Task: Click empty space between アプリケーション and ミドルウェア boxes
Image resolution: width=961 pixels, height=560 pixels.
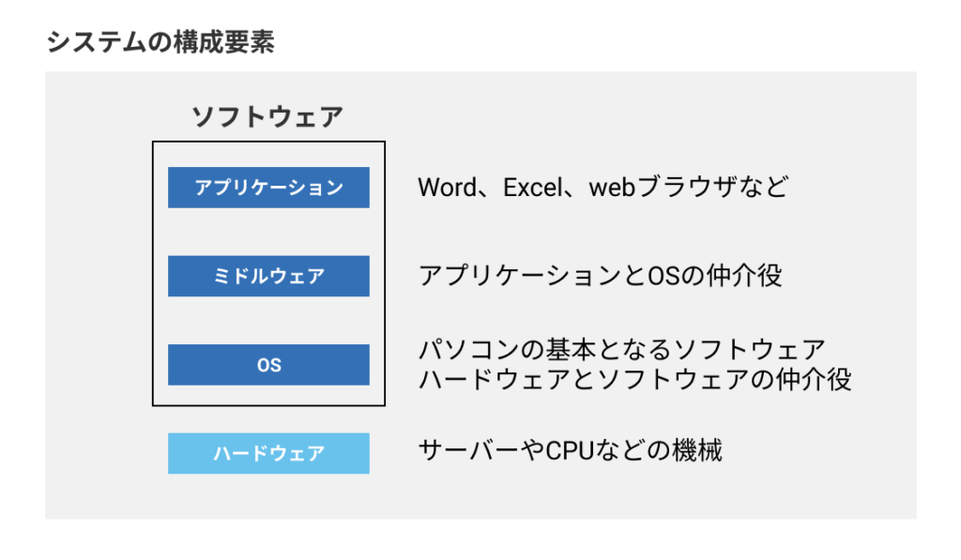Action: [x=268, y=233]
